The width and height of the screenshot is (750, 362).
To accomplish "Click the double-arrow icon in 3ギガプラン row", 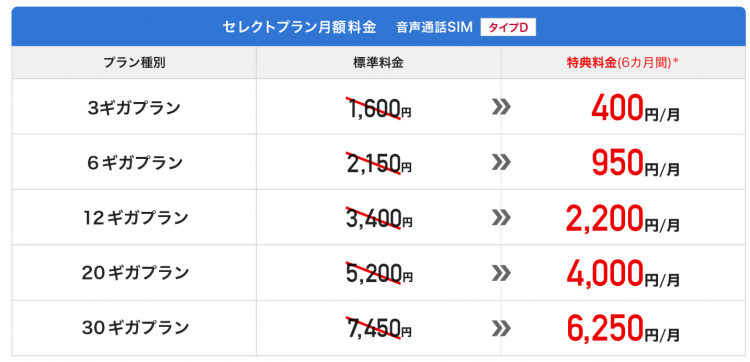I will 501,108.
